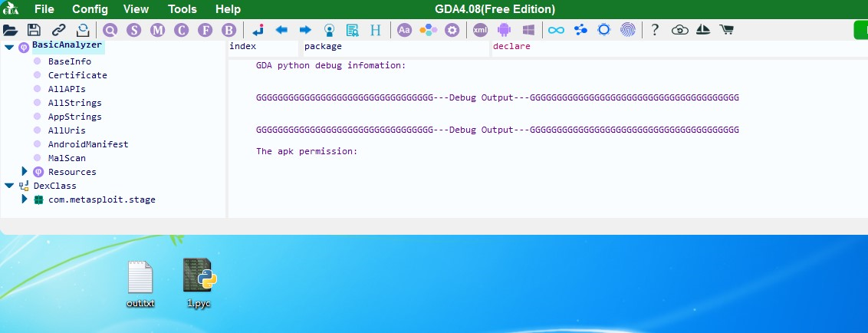Click the package column header
Image resolution: width=868 pixels, height=333 pixels.
click(396, 48)
